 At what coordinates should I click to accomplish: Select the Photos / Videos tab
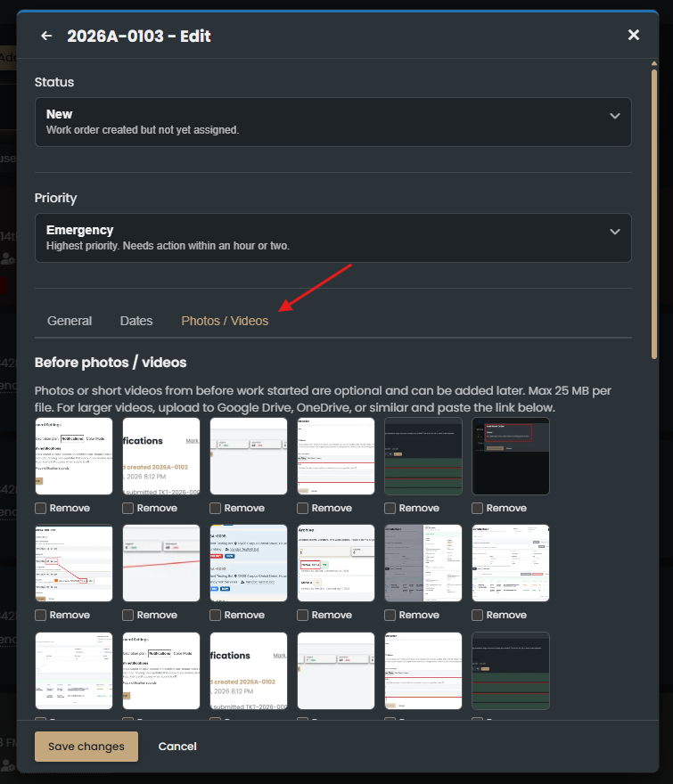(x=225, y=321)
